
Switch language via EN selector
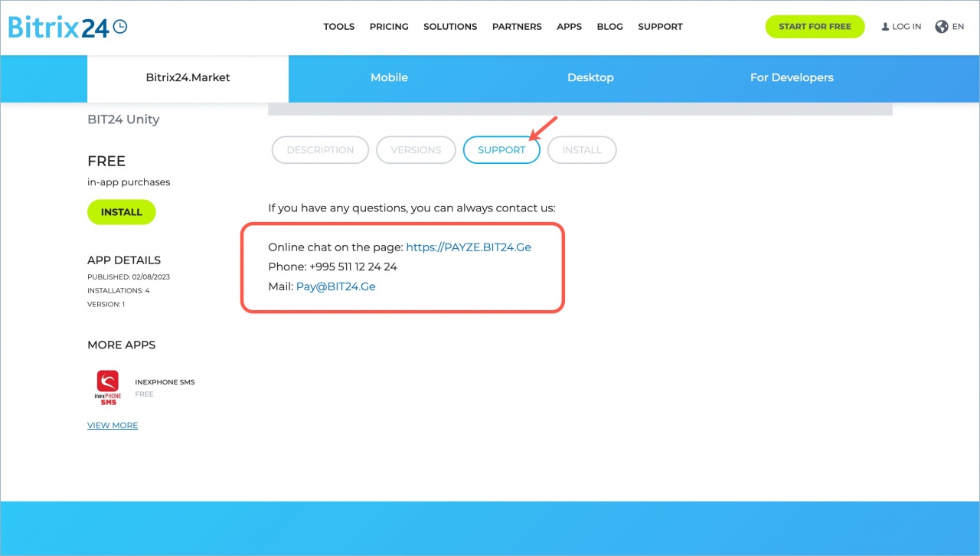tap(959, 27)
